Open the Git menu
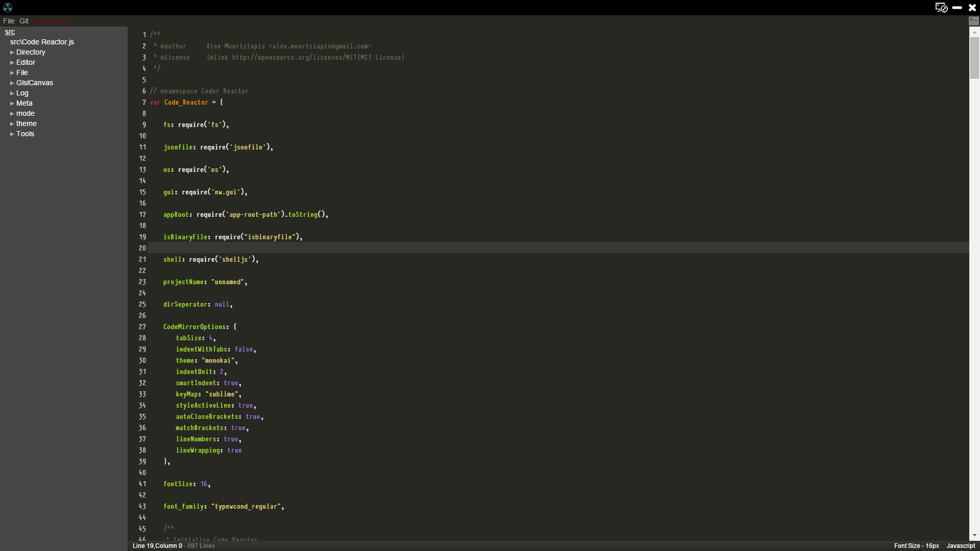This screenshot has width=980, height=551. [24, 21]
